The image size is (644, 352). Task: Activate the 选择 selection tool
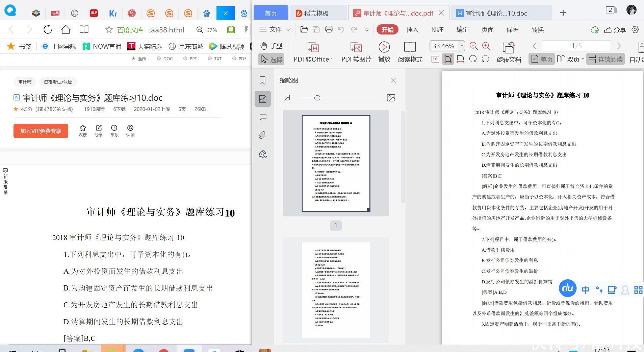tap(271, 60)
